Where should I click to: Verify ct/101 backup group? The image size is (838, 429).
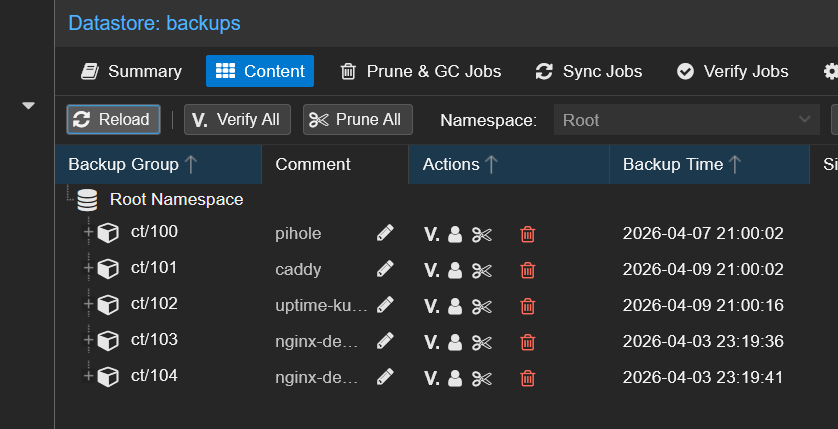pos(431,270)
